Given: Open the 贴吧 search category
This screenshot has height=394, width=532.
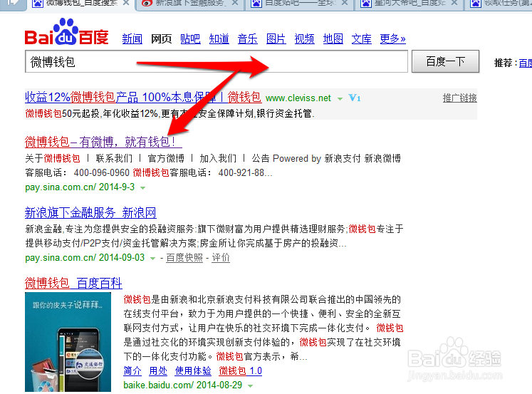Looking at the screenshot, I should 190,39.
